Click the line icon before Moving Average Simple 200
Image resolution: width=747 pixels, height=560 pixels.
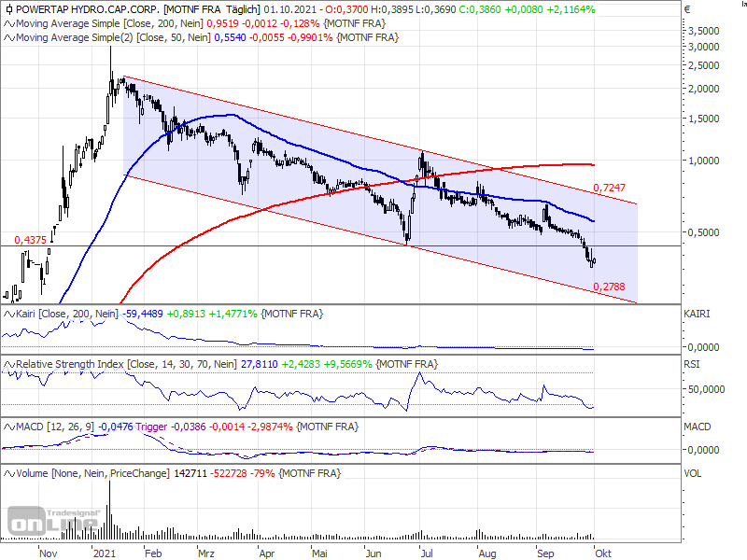point(9,24)
